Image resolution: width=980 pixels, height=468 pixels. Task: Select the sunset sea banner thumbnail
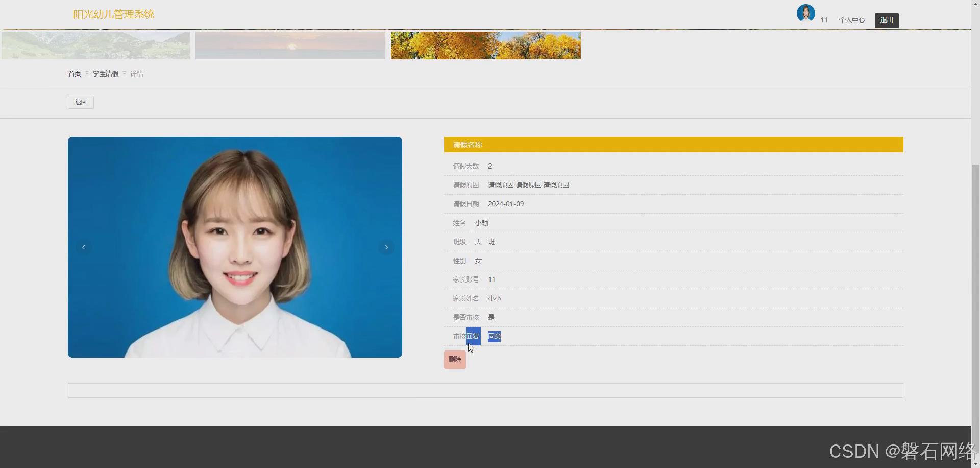[290, 45]
